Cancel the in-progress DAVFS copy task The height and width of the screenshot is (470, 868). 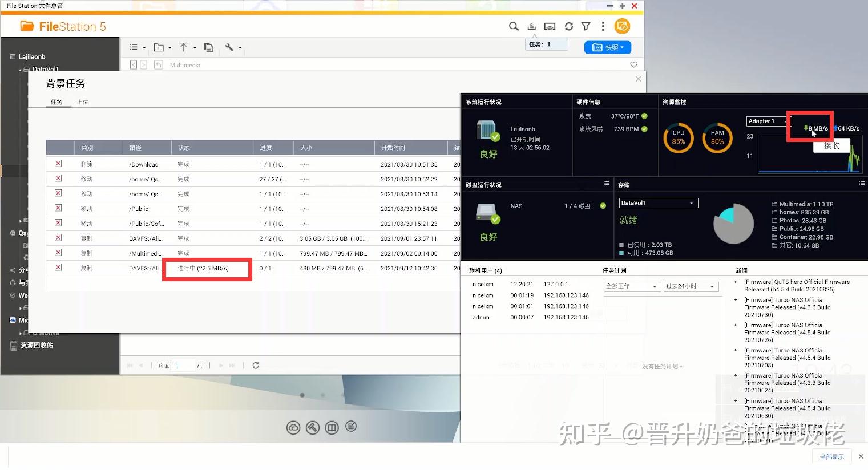coord(58,268)
